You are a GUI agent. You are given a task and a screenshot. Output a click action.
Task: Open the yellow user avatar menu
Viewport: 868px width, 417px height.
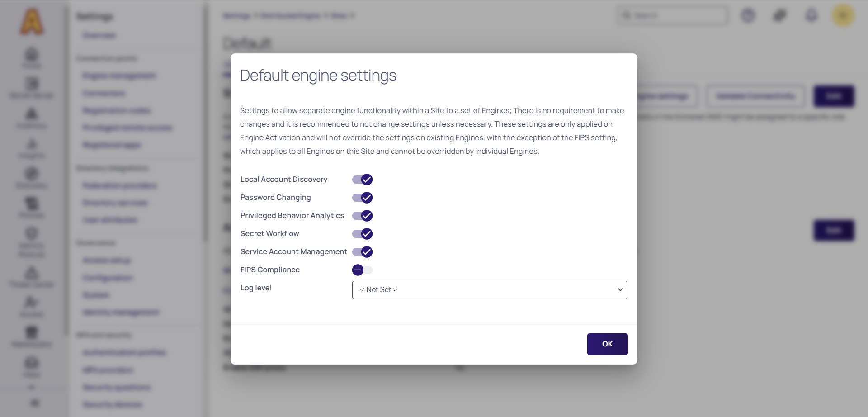pyautogui.click(x=843, y=16)
